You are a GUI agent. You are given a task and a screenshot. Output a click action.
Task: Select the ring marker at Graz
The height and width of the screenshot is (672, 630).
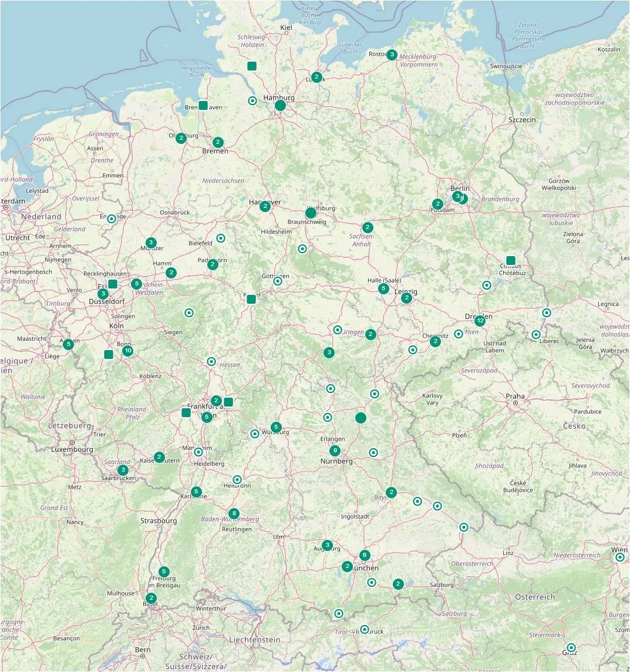571,647
